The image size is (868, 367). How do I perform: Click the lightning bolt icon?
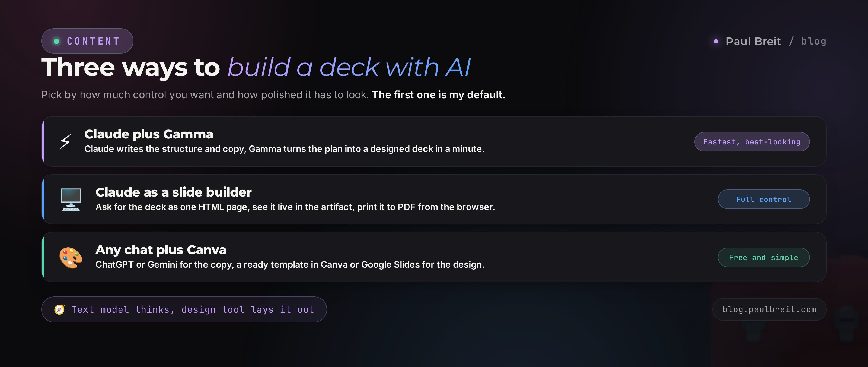[x=65, y=142]
